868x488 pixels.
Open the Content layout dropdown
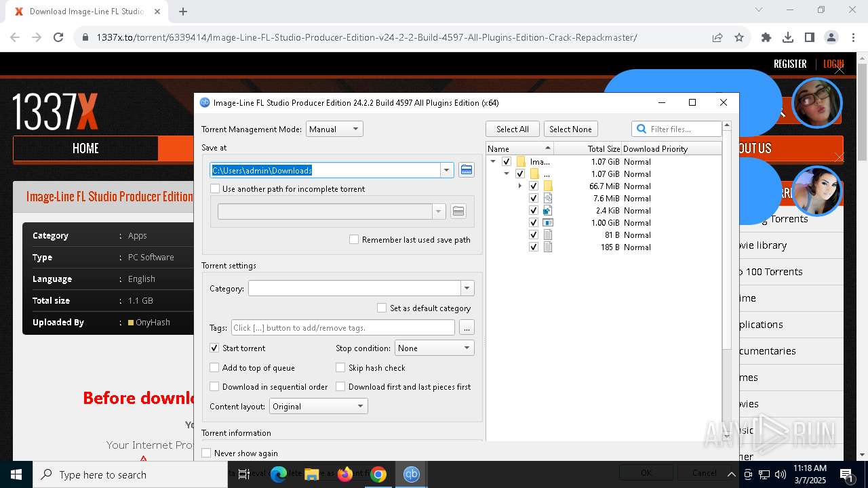tap(319, 407)
